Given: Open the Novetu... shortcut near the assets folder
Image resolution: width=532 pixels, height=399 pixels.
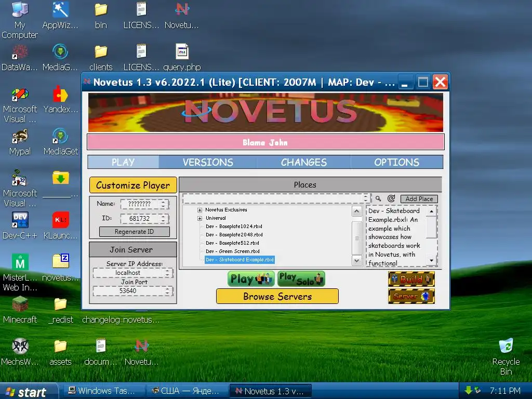Looking at the screenshot, I should (141, 352).
